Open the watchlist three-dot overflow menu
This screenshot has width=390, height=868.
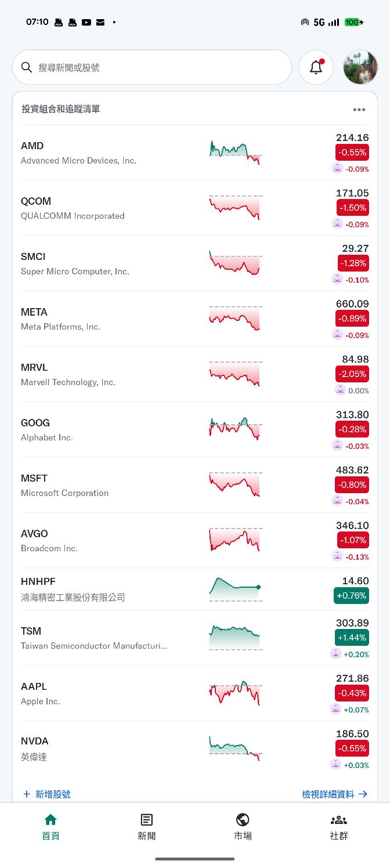359,109
